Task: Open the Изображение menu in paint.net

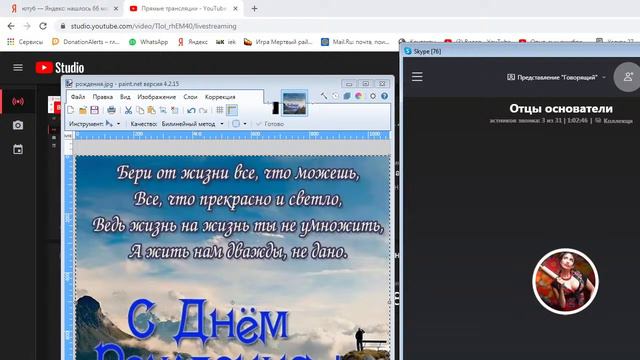Action: pyautogui.click(x=157, y=97)
